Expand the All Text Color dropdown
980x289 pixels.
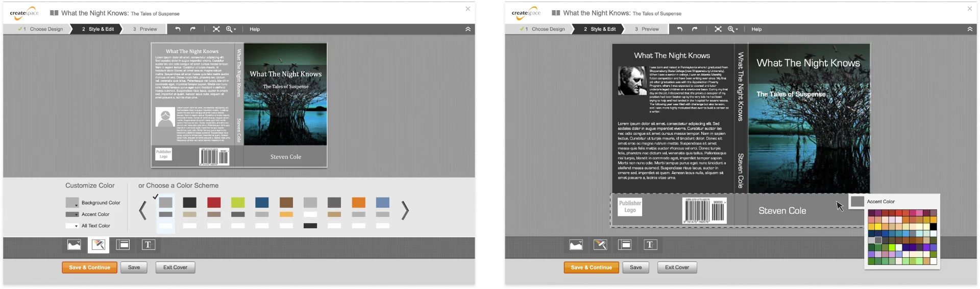[x=72, y=226]
